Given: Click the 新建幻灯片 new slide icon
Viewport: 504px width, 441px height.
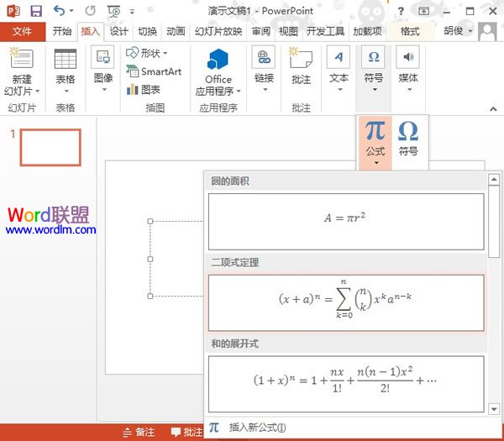Looking at the screenshot, I should 22,59.
